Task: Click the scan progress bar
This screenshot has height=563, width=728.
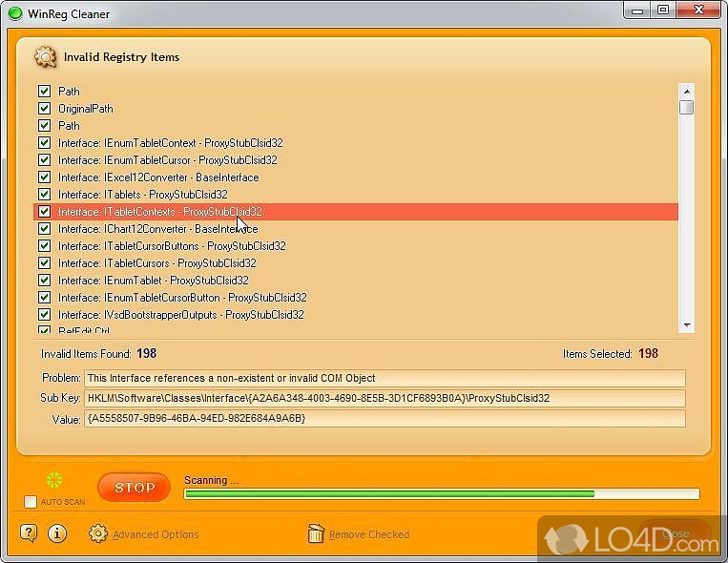Action: [442, 493]
